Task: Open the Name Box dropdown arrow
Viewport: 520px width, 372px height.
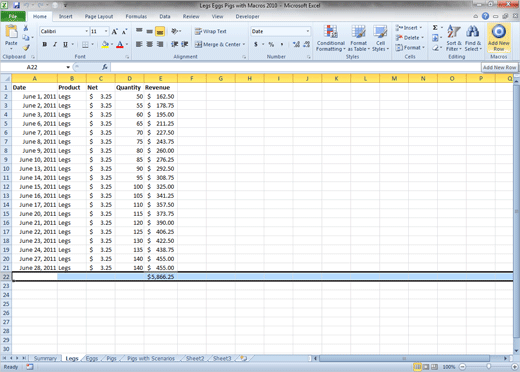Action: click(68, 67)
